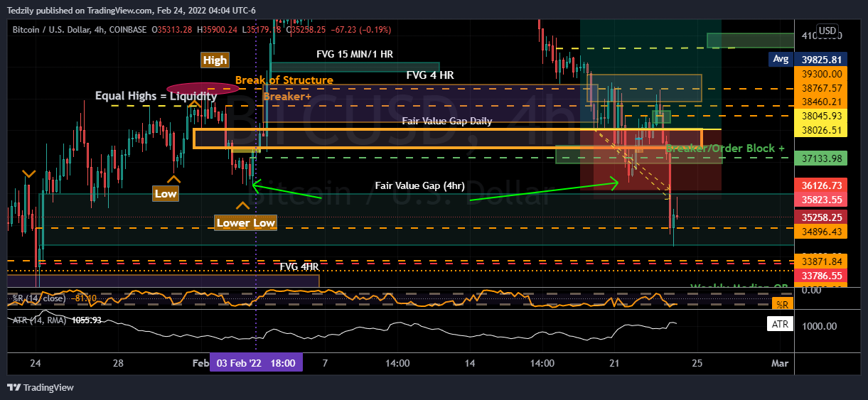Viewport: 868px width, 400px height.
Task: Open the USD currency selector
Action: point(827,31)
